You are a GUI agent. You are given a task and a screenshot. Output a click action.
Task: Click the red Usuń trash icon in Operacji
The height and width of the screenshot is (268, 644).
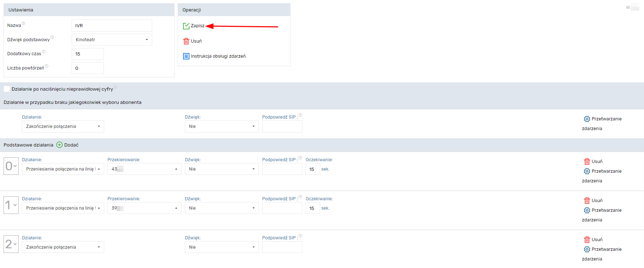tap(186, 41)
